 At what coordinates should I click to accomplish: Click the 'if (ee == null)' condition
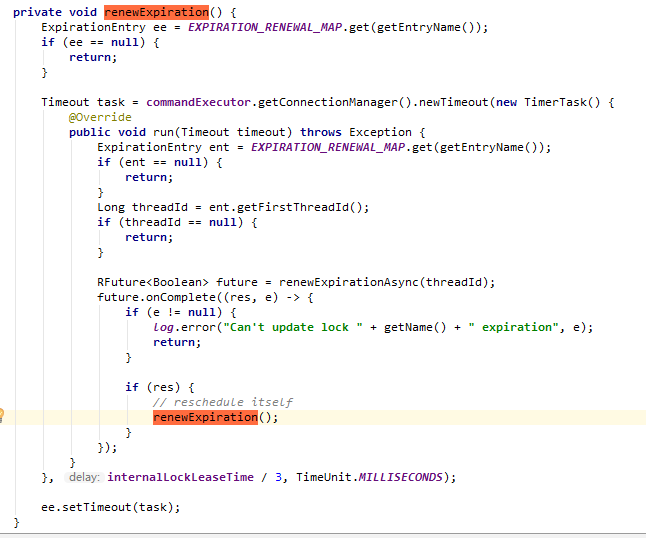[x=93, y=42]
